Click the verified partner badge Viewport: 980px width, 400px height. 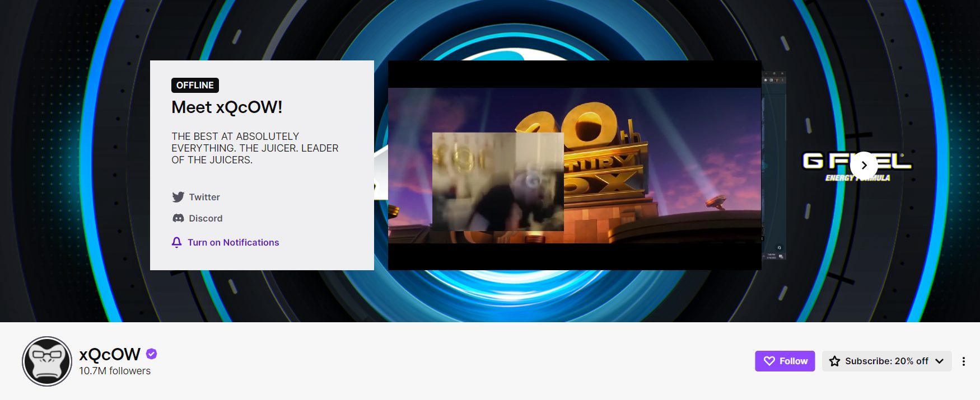point(151,354)
